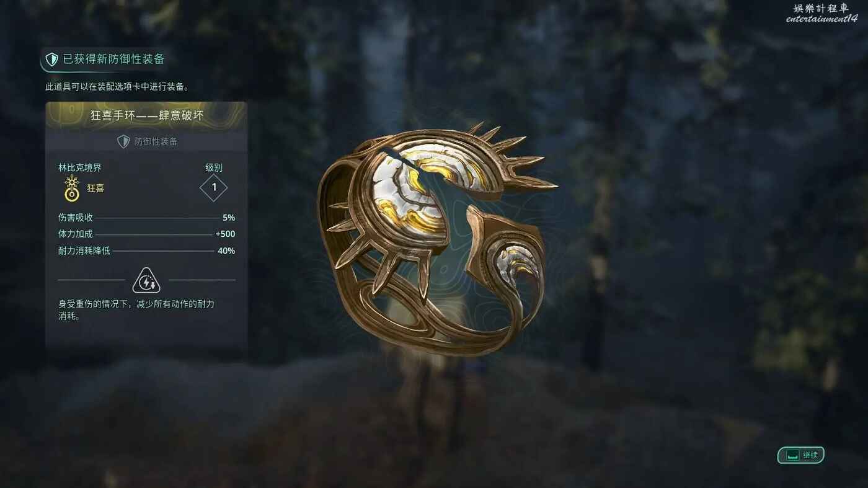Click the golden bracelet 3D model
Viewport: 868px width, 488px height.
(437, 240)
